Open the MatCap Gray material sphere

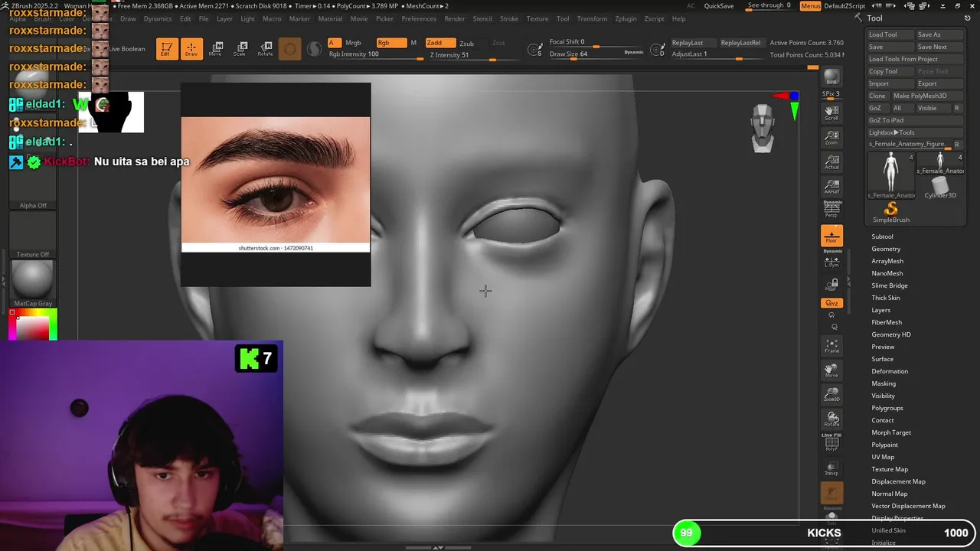[x=33, y=279]
